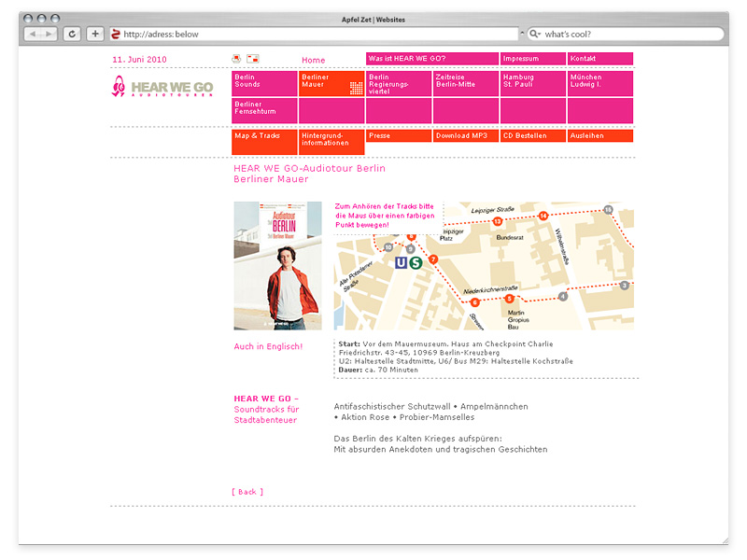Click the "Auch in Englisch!" link
Viewport: 747px width, 560px height.
pos(268,346)
